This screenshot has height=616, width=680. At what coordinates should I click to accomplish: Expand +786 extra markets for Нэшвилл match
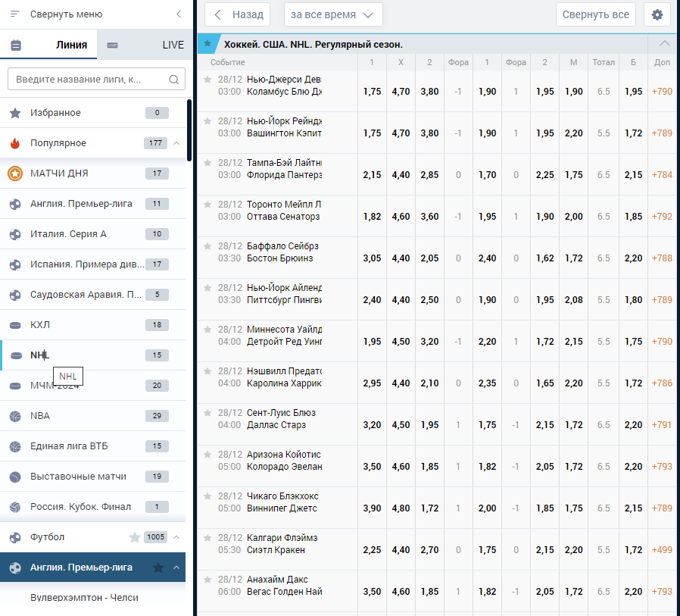662,383
